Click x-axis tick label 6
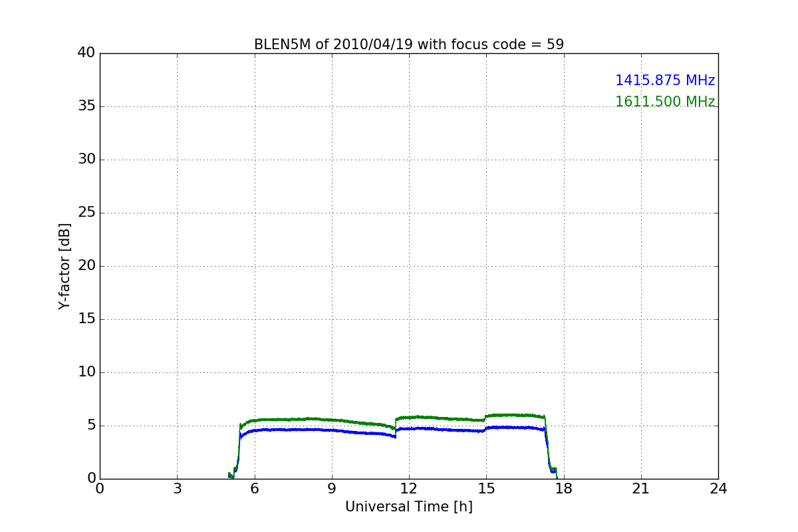Viewport: 798px width, 532px height. [x=255, y=488]
